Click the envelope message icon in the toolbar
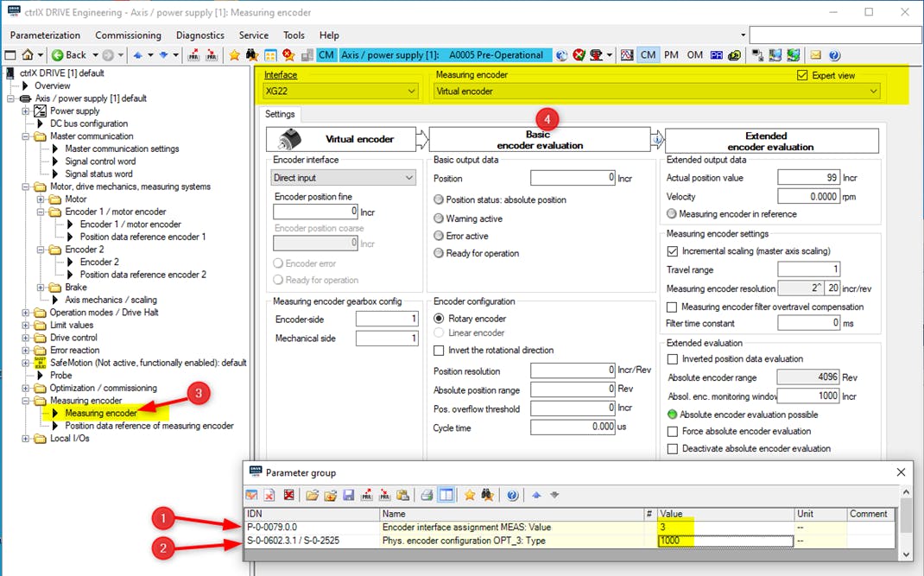This screenshot has width=924, height=576. (815, 55)
